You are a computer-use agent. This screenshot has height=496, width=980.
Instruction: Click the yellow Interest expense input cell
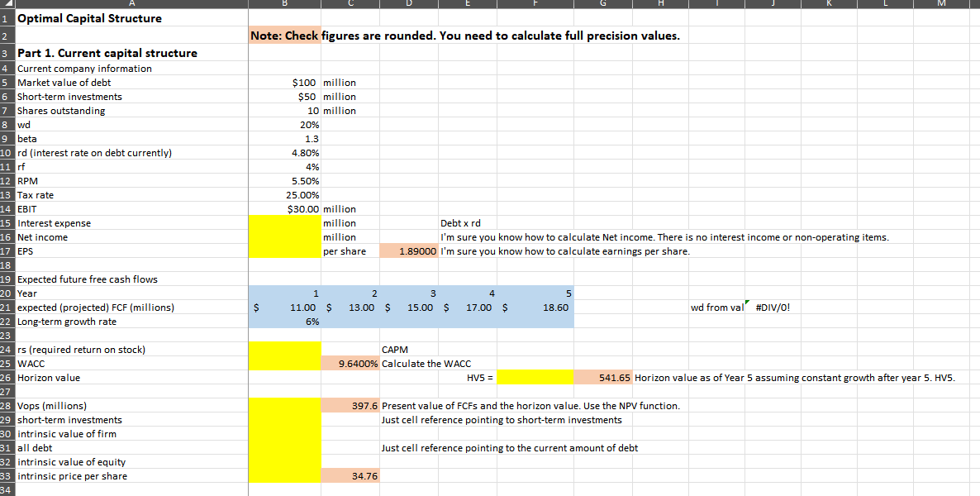[283, 222]
